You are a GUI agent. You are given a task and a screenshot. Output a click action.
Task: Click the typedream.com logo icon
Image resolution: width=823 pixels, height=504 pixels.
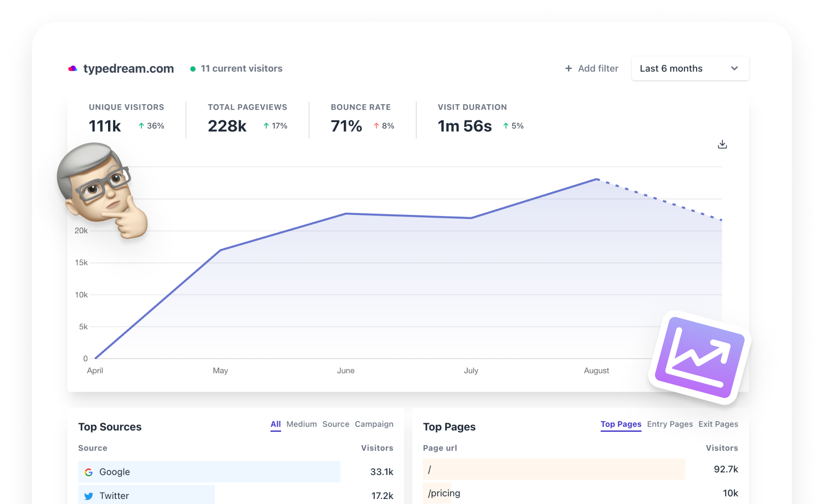tap(72, 69)
